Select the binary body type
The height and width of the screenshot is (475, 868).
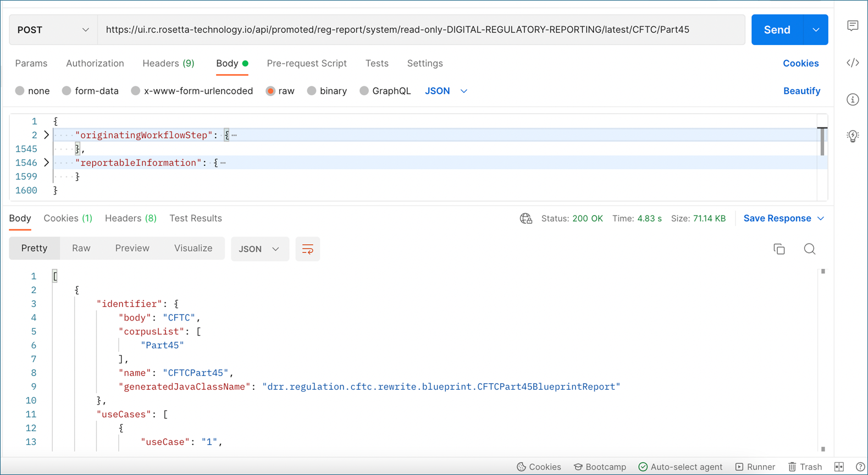point(327,91)
